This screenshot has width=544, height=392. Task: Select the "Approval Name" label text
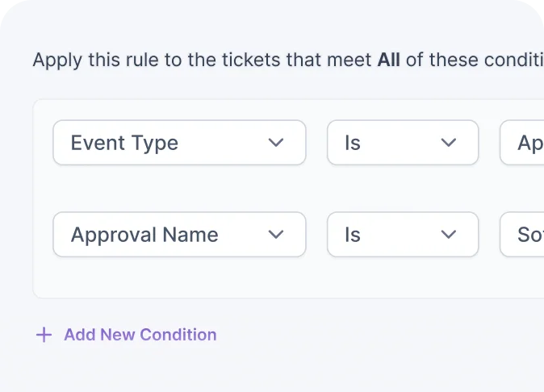click(x=144, y=235)
